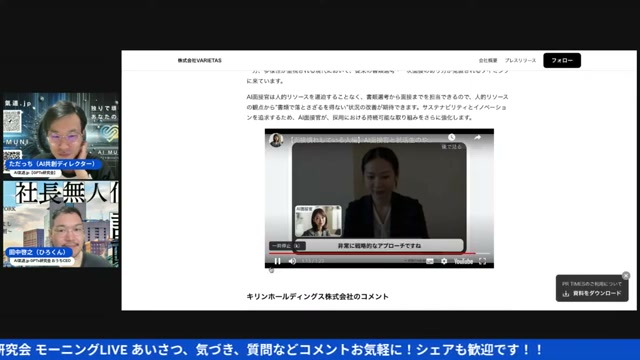The width and height of the screenshot is (640, 360).
Task: Open the プレスリリース tab
Action: coord(520,60)
